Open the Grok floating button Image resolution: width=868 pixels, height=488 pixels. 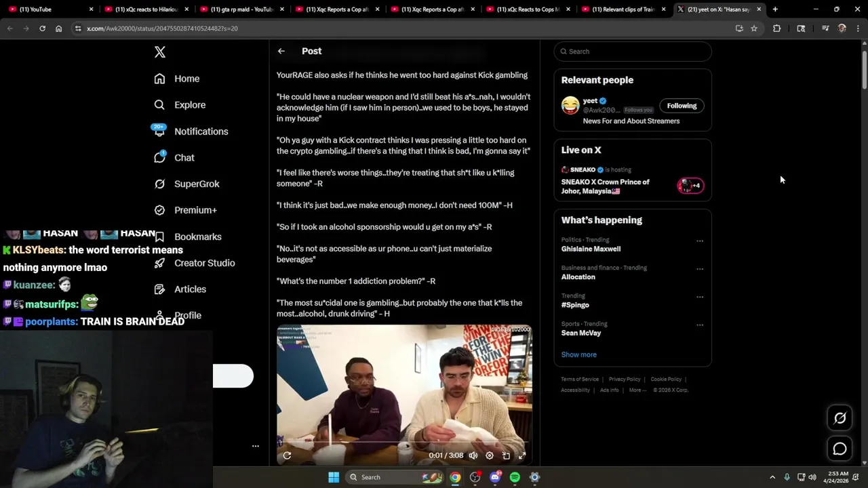coord(840,418)
